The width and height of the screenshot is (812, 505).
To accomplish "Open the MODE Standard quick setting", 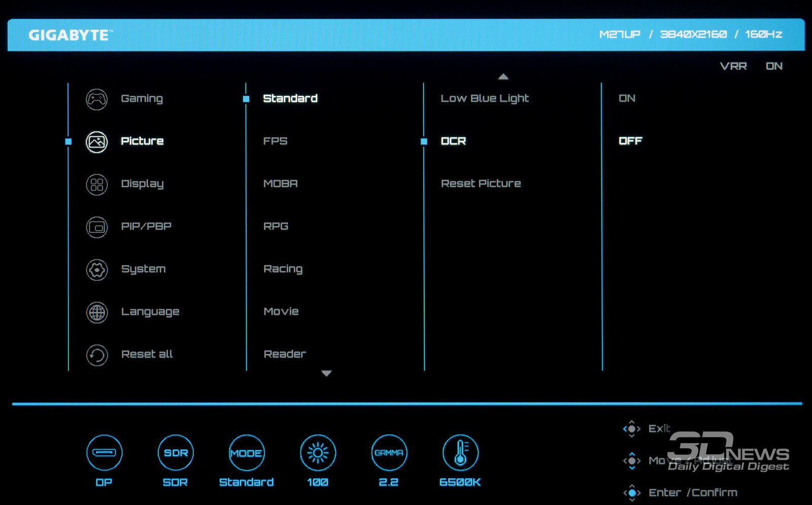I will pyautogui.click(x=247, y=452).
